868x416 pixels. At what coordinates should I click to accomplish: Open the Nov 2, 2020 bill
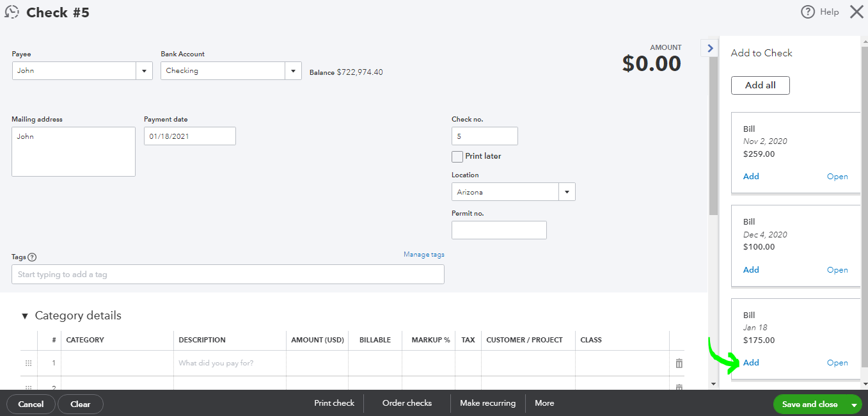(837, 177)
